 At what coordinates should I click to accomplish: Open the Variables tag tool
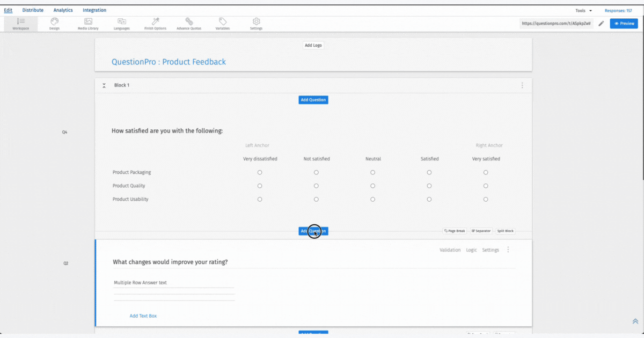pyautogui.click(x=223, y=23)
